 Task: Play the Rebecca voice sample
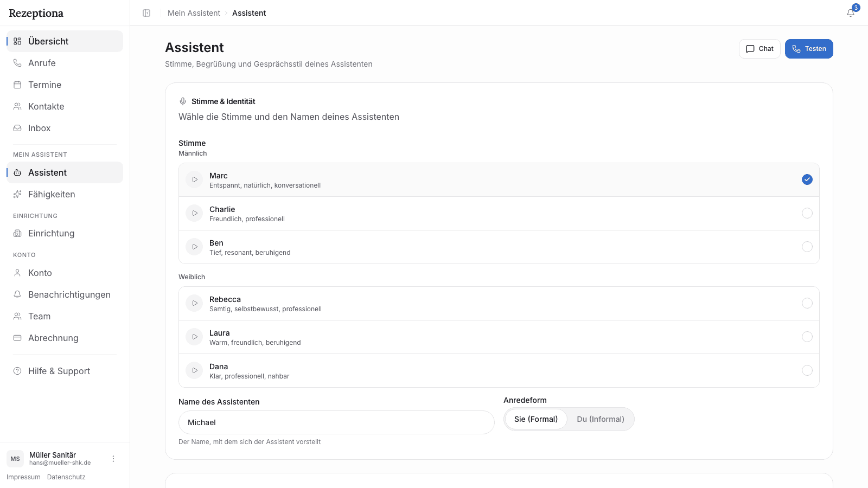coord(194,303)
